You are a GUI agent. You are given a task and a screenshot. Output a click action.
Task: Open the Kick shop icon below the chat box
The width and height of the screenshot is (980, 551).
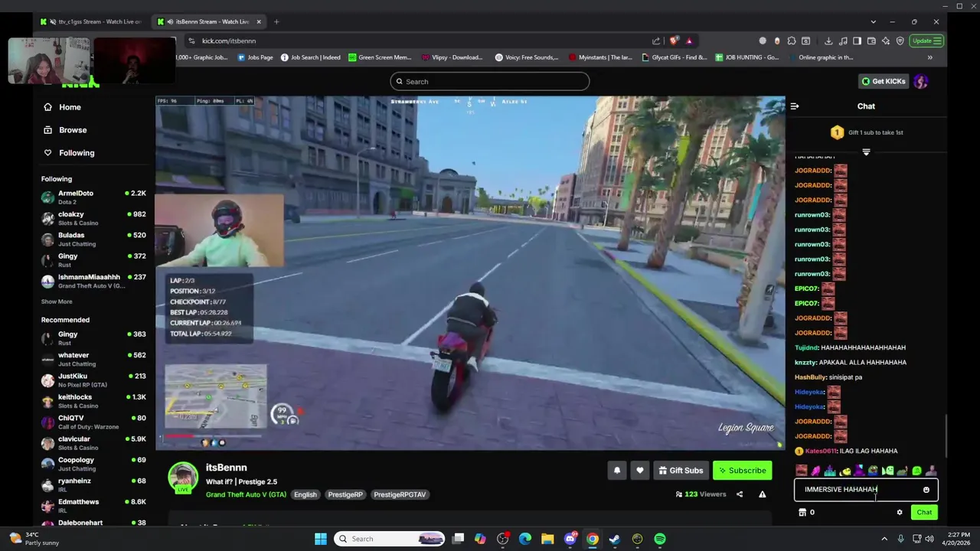click(x=802, y=513)
